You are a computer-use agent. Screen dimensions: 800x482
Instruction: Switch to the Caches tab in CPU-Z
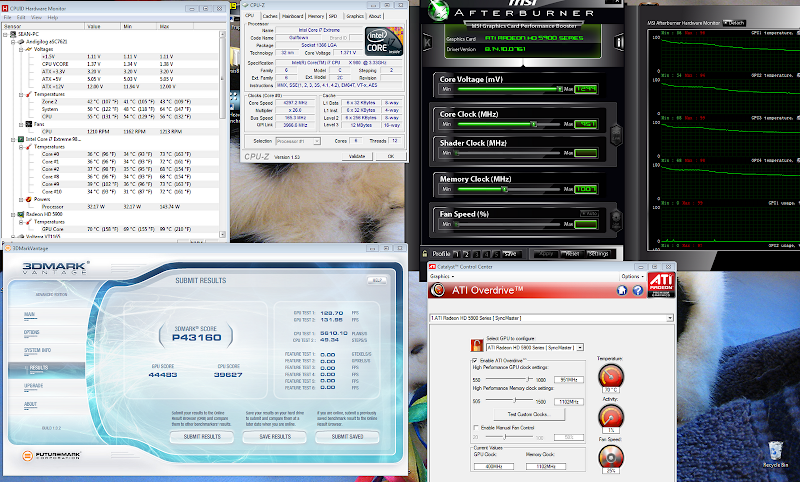coord(270,16)
